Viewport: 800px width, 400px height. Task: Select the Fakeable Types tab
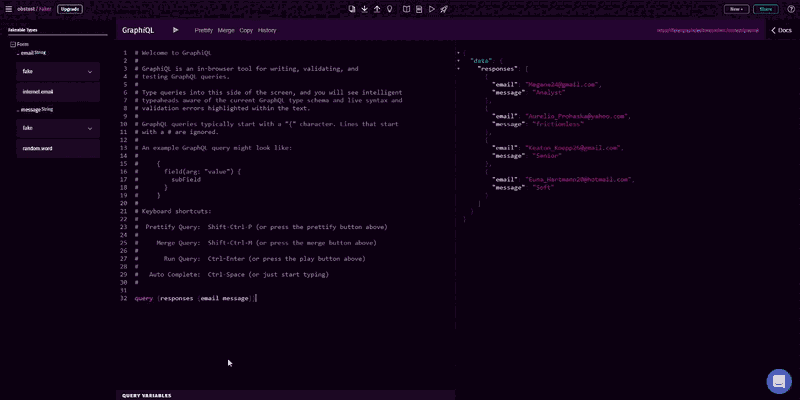click(x=22, y=30)
